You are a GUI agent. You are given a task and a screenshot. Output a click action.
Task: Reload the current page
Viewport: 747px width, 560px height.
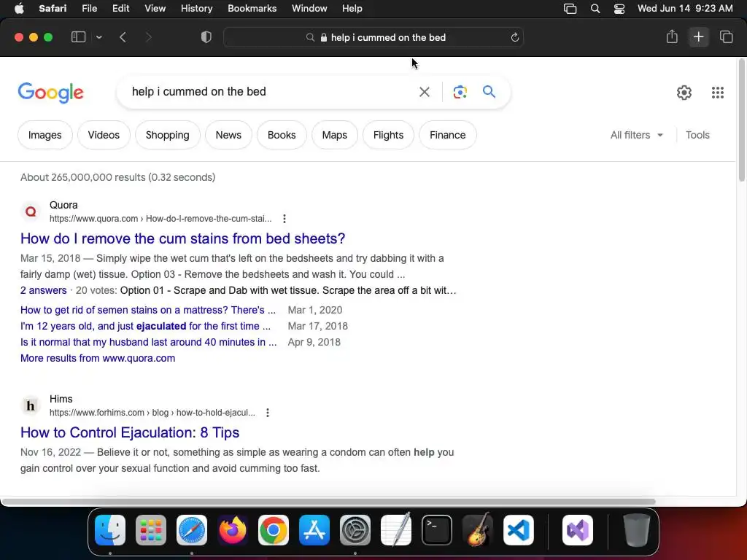(514, 37)
